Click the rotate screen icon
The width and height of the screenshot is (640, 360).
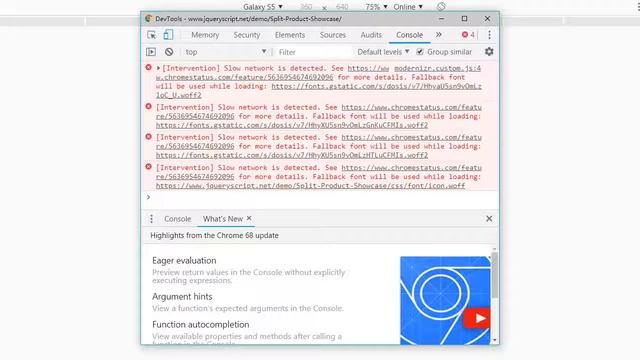441,7
